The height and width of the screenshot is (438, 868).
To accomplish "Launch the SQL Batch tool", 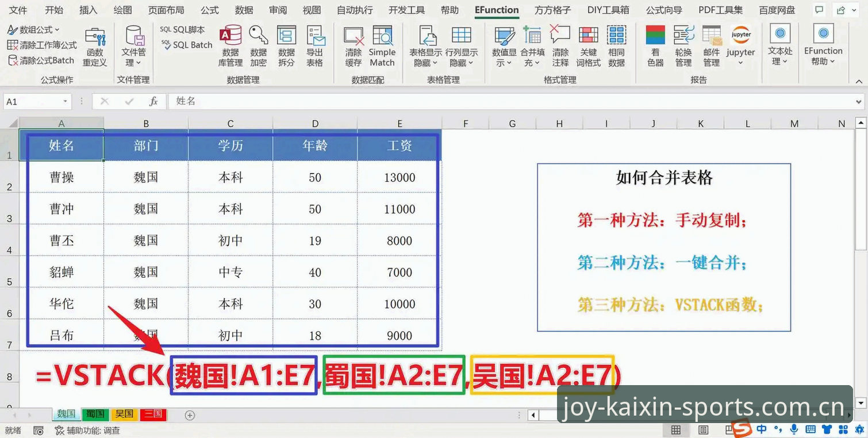I will coord(187,45).
